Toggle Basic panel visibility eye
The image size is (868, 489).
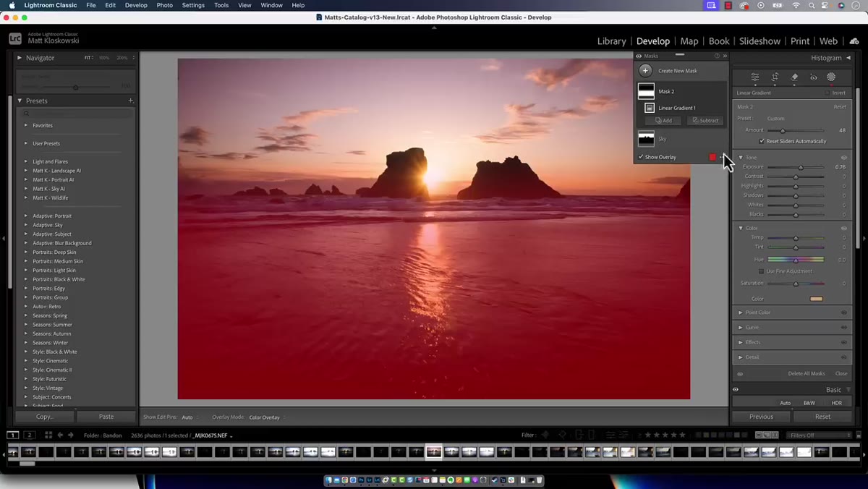point(736,390)
